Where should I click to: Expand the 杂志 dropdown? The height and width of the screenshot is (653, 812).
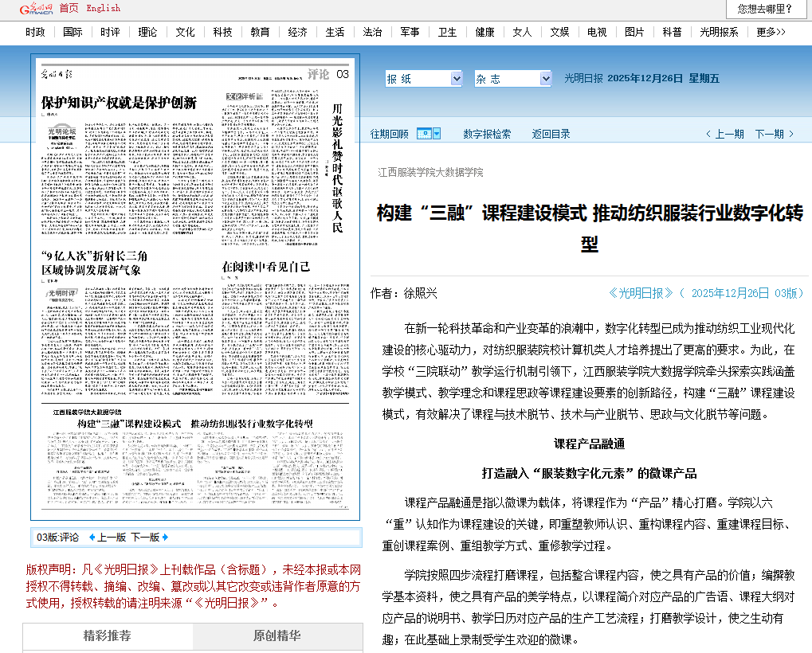click(x=512, y=79)
